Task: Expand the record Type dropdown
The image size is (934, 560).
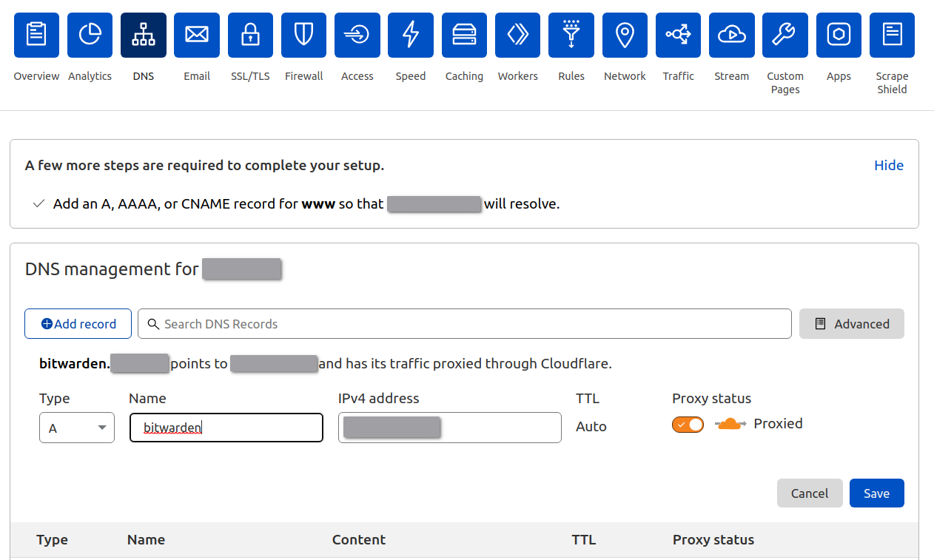Action: pyautogui.click(x=77, y=428)
